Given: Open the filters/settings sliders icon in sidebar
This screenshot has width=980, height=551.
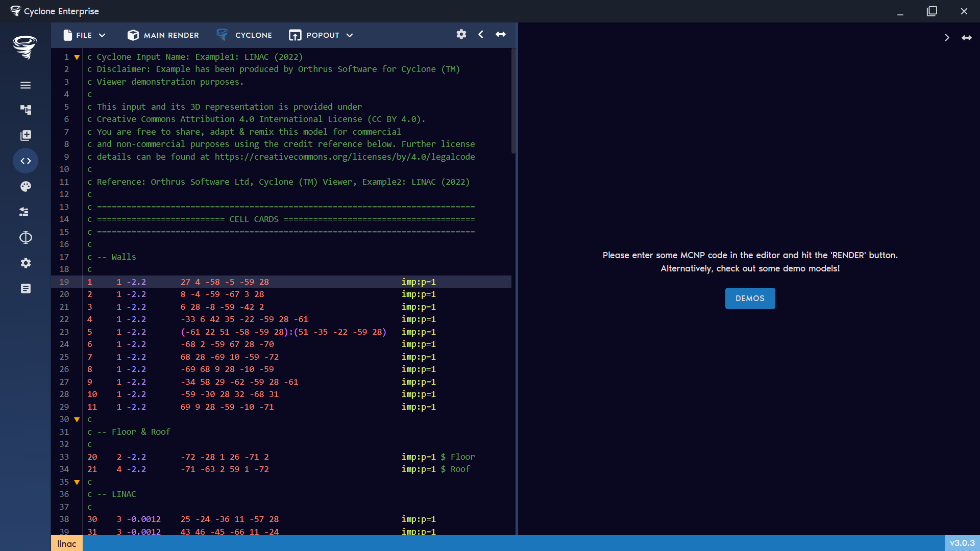Looking at the screenshot, I should pyautogui.click(x=26, y=212).
